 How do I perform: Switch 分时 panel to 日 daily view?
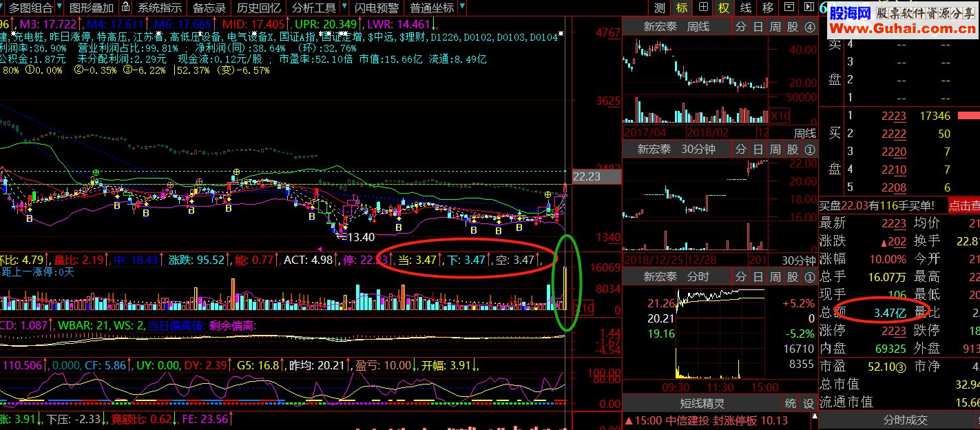758,276
